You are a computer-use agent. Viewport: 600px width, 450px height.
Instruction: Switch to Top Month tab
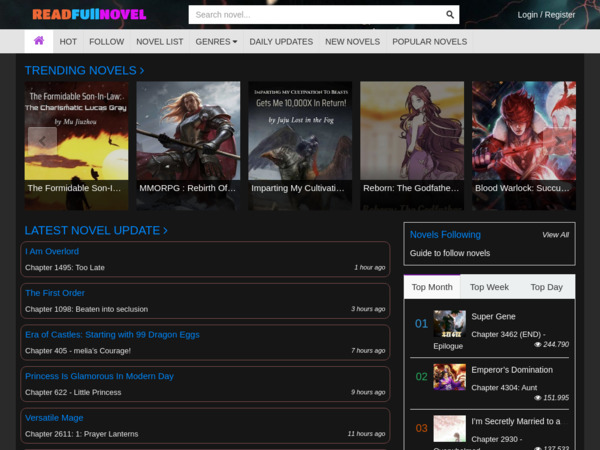tap(432, 287)
